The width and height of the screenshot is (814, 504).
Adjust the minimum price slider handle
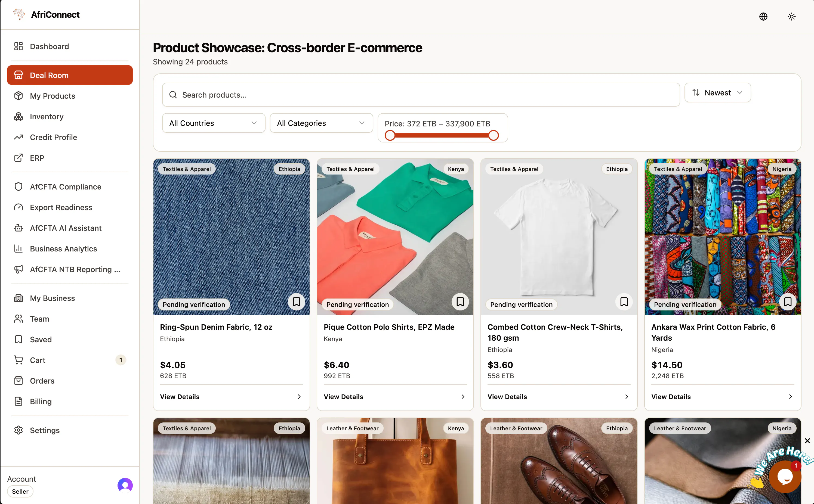390,135
